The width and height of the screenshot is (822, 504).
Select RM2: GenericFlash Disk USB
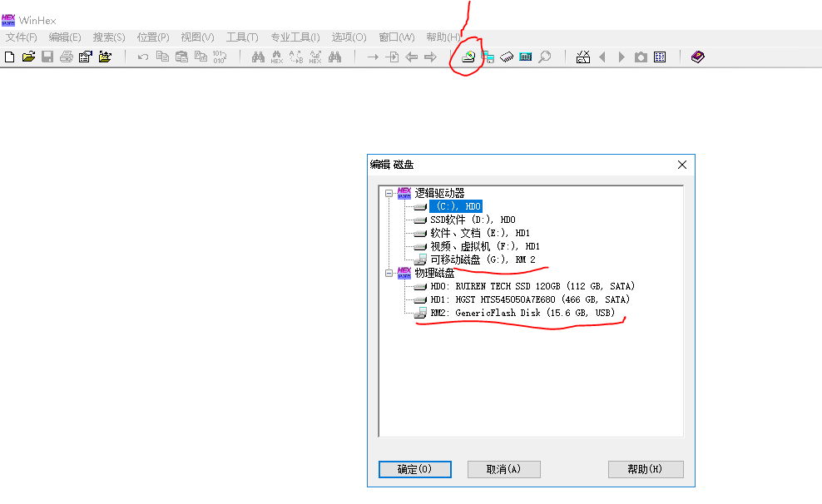[x=522, y=313]
